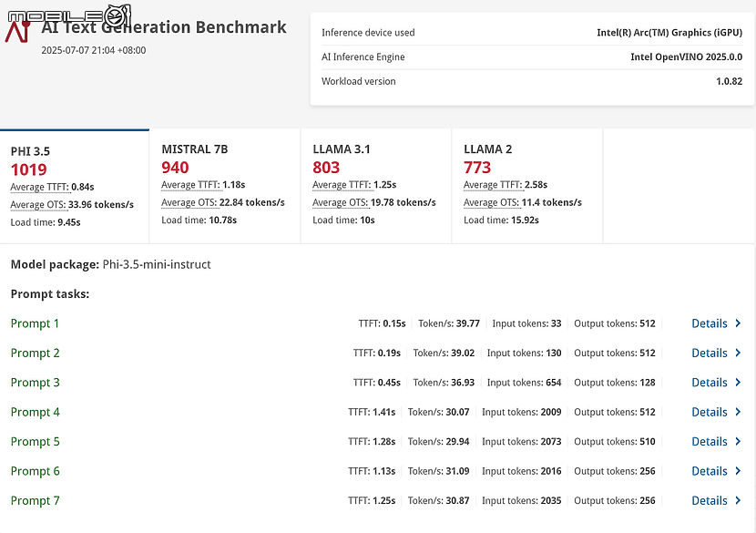The height and width of the screenshot is (533, 756).
Task: Click 'Token/s: 39.77' in Prompt 1 row
Action: 449,323
